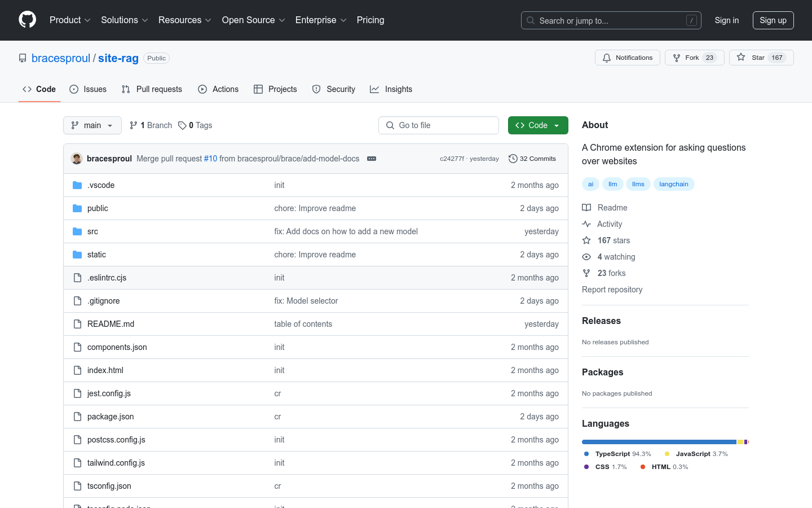The width and height of the screenshot is (812, 508).
Task: Click Report repository link
Action: click(612, 290)
